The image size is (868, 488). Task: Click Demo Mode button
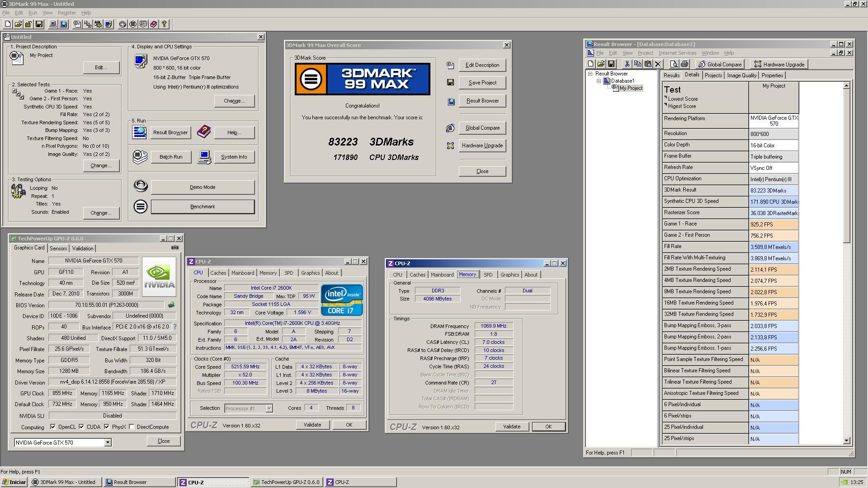203,187
